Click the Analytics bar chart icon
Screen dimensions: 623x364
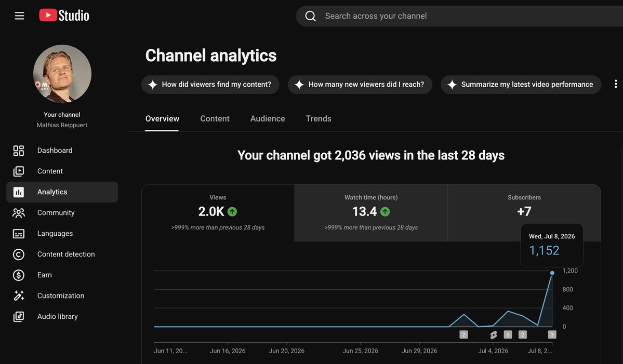(18, 192)
